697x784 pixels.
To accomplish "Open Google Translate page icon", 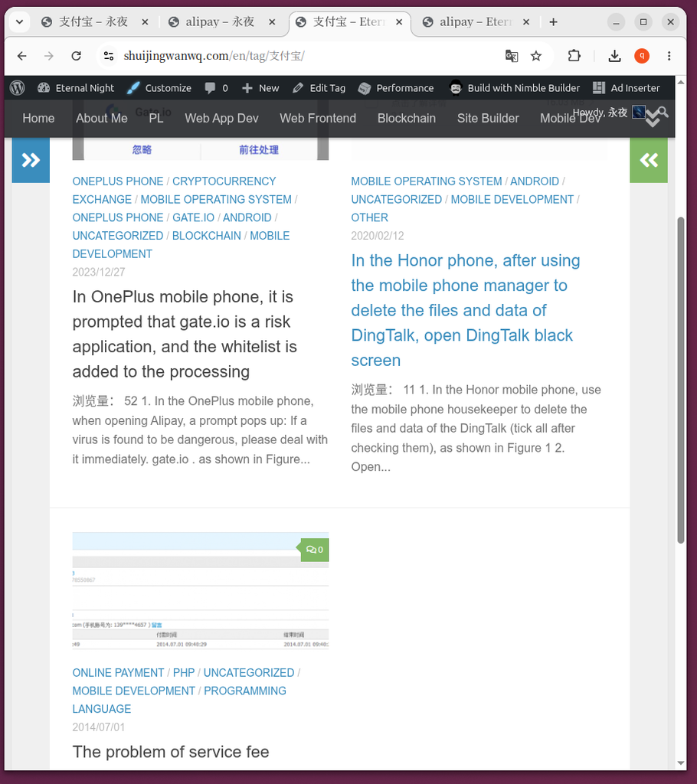I will [512, 56].
